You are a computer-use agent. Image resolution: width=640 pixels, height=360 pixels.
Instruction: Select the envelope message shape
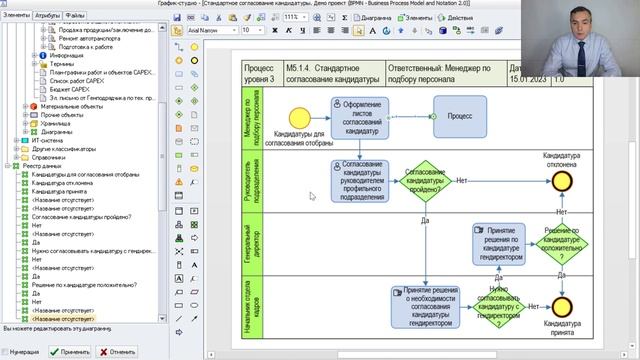tap(194, 128)
